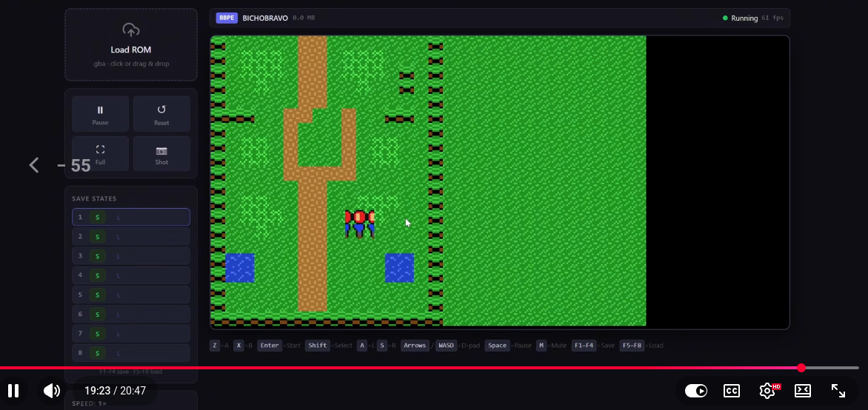Save state to slot 1 with S
The width and height of the screenshot is (868, 410).
click(98, 218)
